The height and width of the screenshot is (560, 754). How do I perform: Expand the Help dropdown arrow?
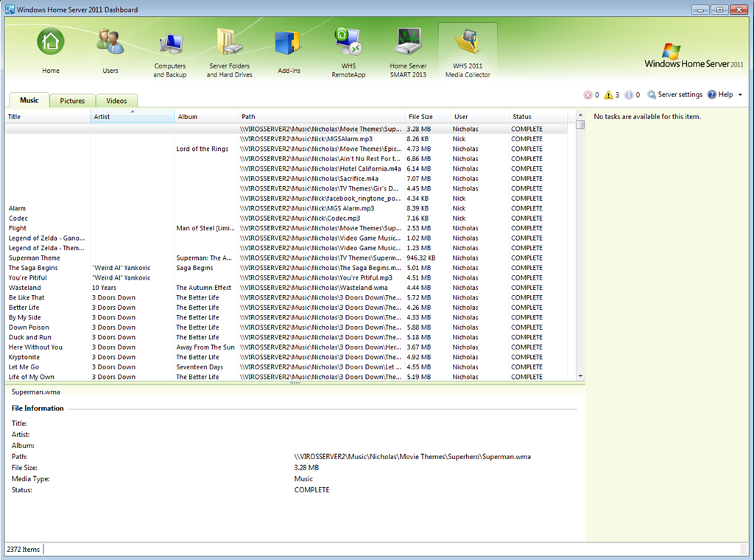(740, 95)
